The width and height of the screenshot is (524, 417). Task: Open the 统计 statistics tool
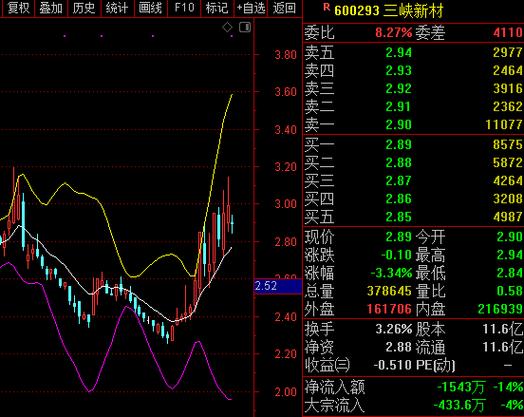117,8
